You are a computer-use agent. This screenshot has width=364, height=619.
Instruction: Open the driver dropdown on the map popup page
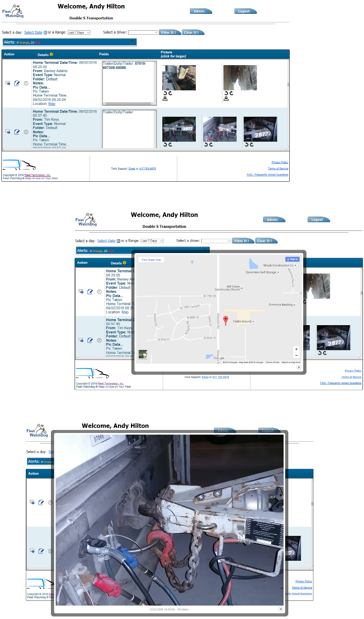(x=216, y=241)
